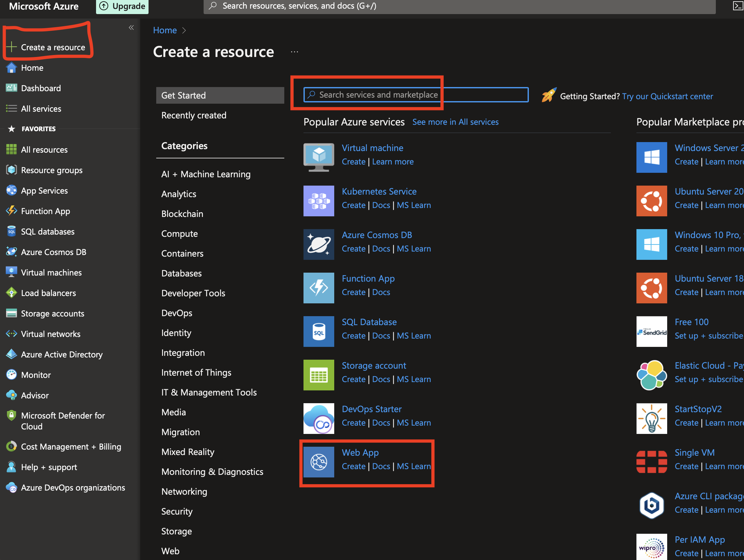This screenshot has height=560, width=744.
Task: Click the Help + support person icon
Action: point(12,467)
